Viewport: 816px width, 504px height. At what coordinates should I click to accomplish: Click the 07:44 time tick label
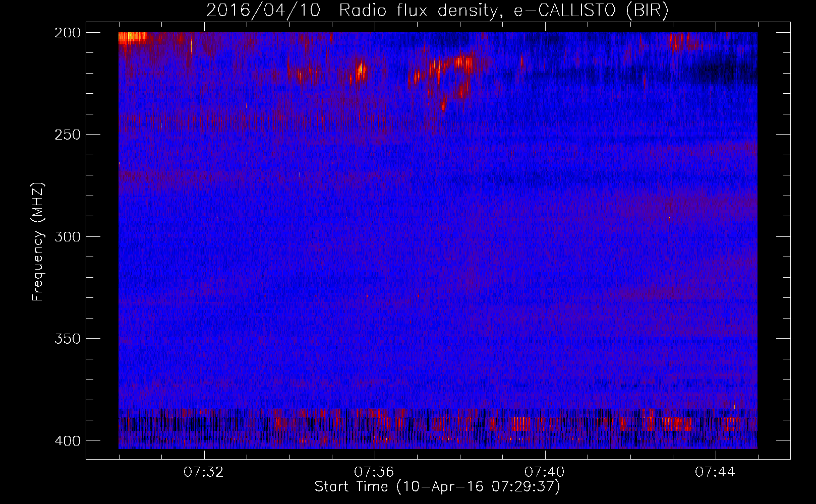pos(715,472)
